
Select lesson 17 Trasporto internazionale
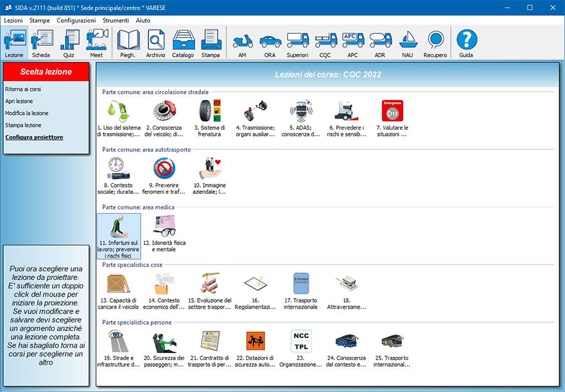pyautogui.click(x=301, y=291)
